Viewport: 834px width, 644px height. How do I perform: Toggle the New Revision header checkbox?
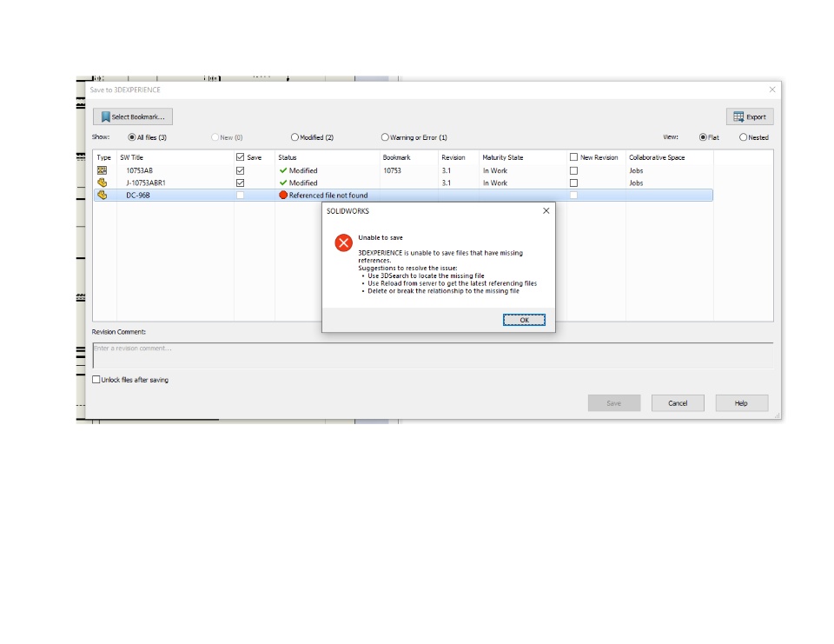click(573, 157)
